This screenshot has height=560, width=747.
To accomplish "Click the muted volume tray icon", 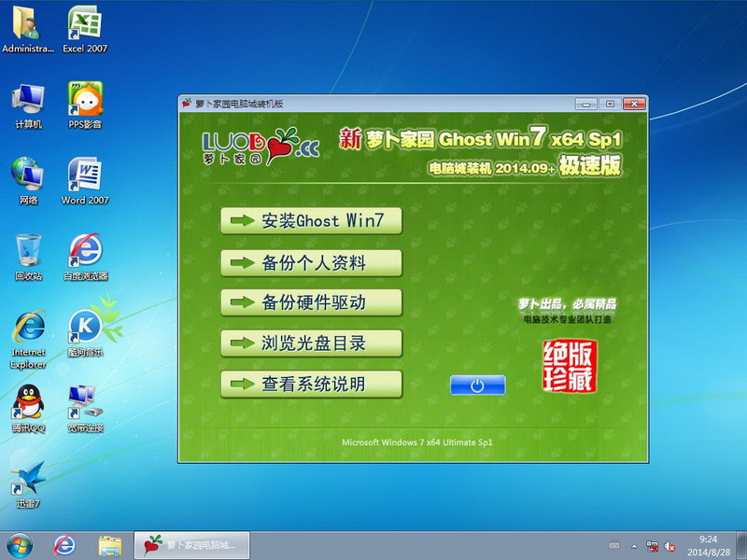I will coord(669,546).
